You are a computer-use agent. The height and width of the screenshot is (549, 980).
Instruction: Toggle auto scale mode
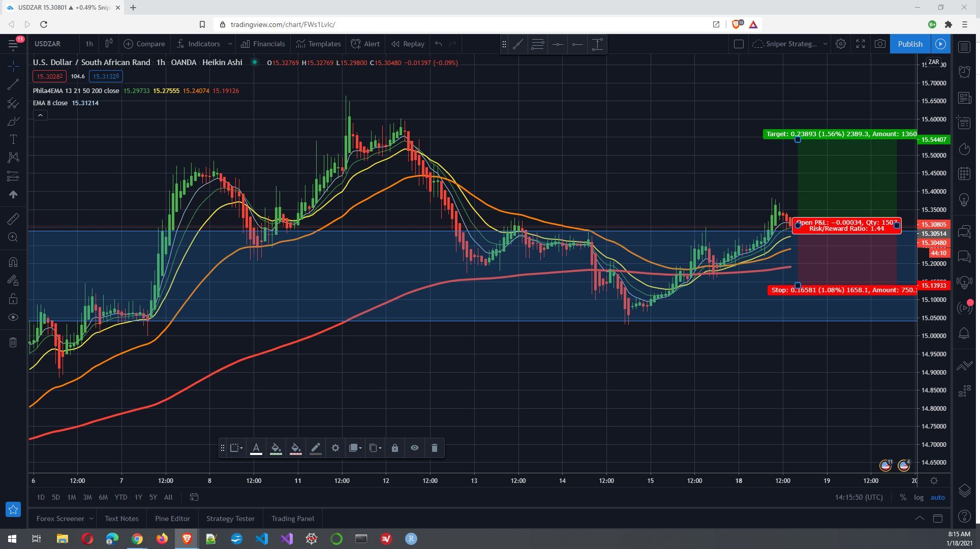point(937,498)
